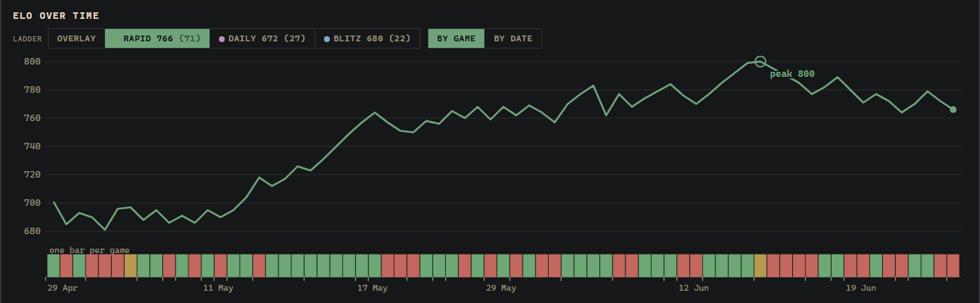Click the '17 May' date label
The image size is (980, 303).
(373, 289)
